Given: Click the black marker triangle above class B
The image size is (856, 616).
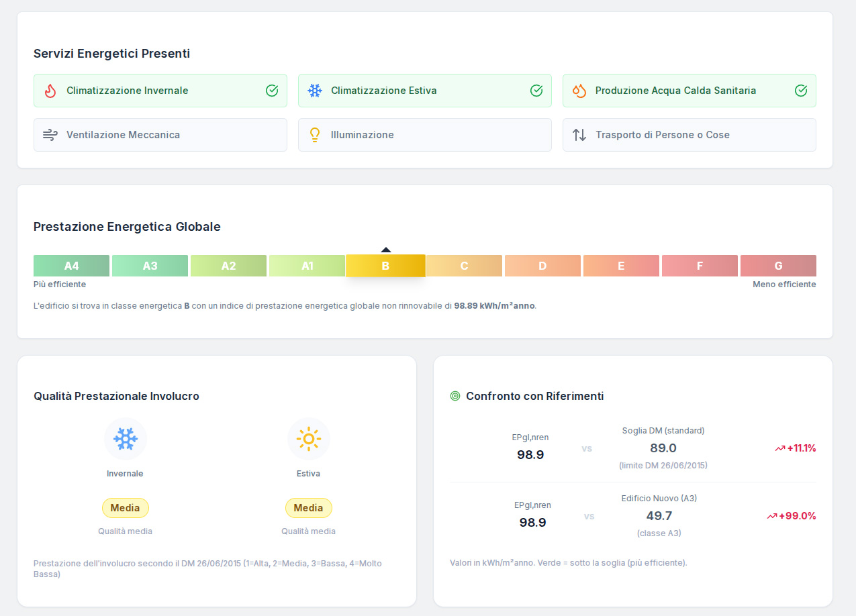Looking at the screenshot, I should click(386, 250).
